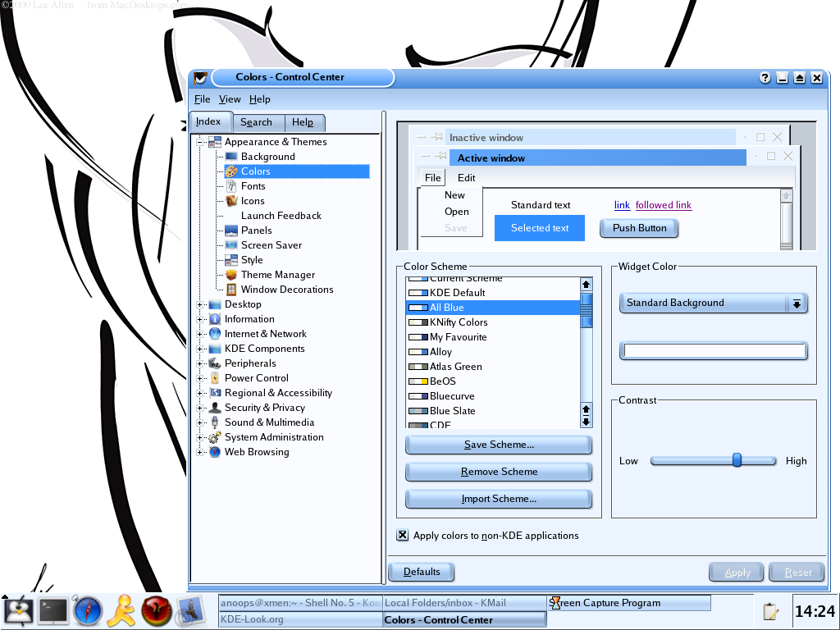Switch to Local Folders/inbox - KMail taskbar entry

[464, 603]
